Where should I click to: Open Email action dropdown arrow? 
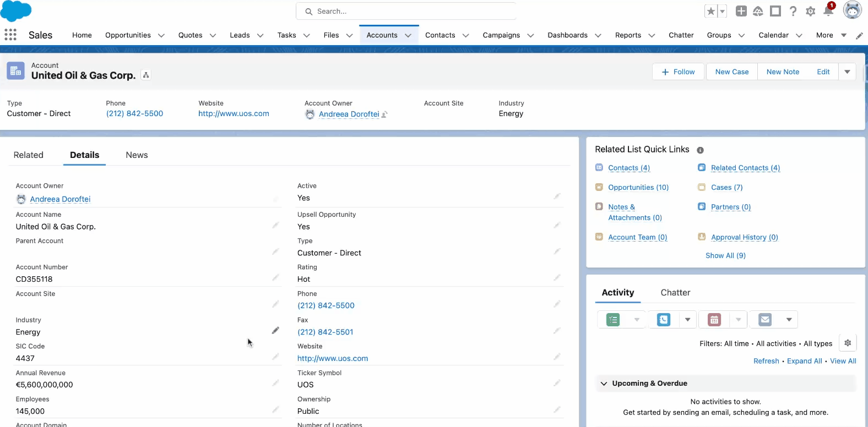(789, 320)
